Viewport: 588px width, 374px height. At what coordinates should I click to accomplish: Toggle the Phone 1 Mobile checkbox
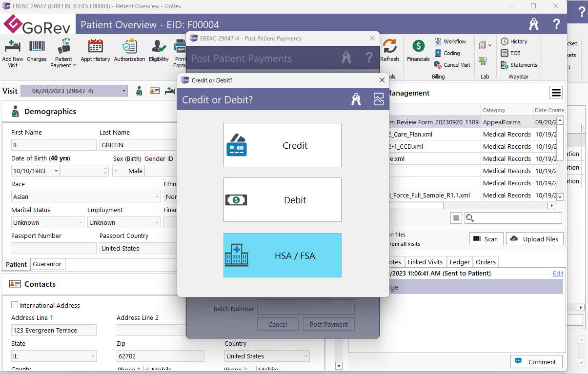pyautogui.click(x=147, y=369)
